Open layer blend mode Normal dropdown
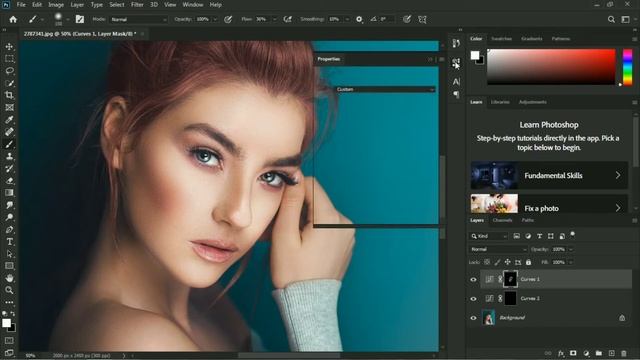The width and height of the screenshot is (640, 360). tap(498, 249)
